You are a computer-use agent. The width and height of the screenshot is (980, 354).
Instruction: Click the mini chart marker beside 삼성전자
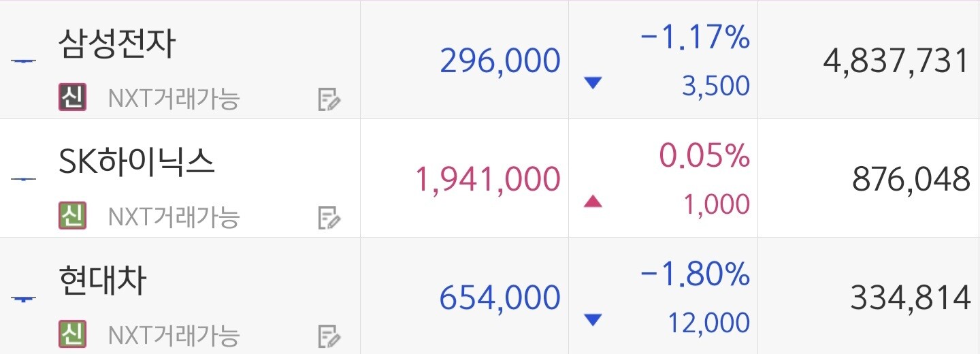23,61
